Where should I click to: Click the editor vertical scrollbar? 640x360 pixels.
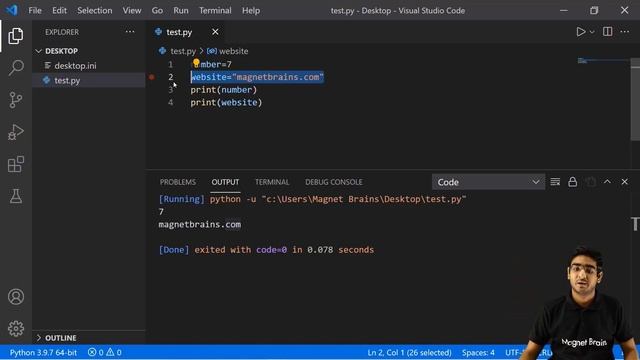tap(635, 99)
